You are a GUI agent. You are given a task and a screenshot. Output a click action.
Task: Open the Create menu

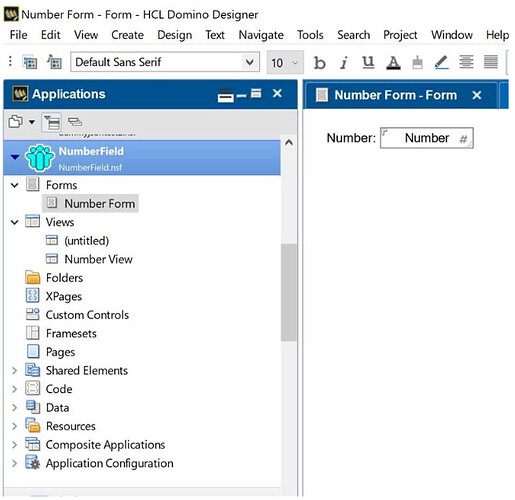click(127, 35)
